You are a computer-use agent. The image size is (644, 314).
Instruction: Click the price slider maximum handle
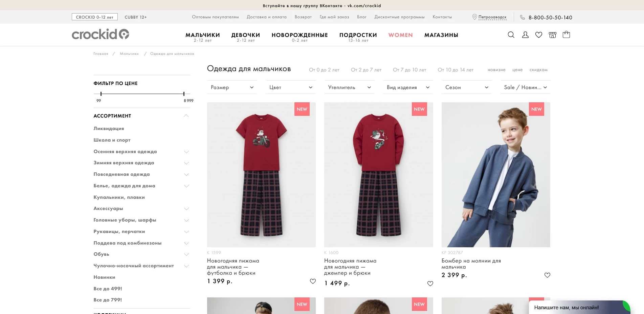pyautogui.click(x=184, y=94)
